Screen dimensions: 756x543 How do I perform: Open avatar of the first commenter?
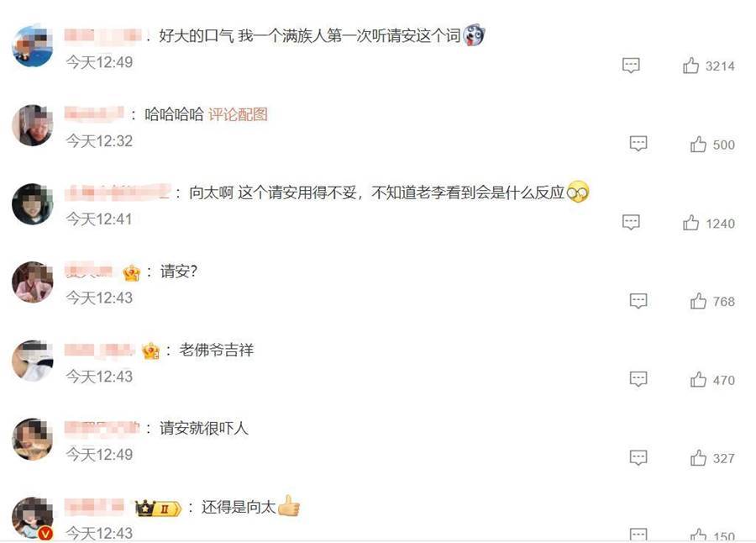33,46
